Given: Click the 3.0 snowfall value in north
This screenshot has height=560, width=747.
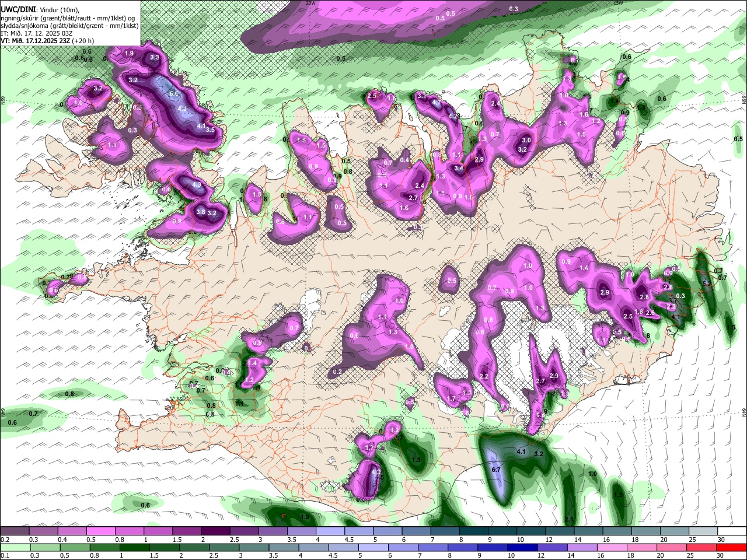Looking at the screenshot, I should 526,140.
